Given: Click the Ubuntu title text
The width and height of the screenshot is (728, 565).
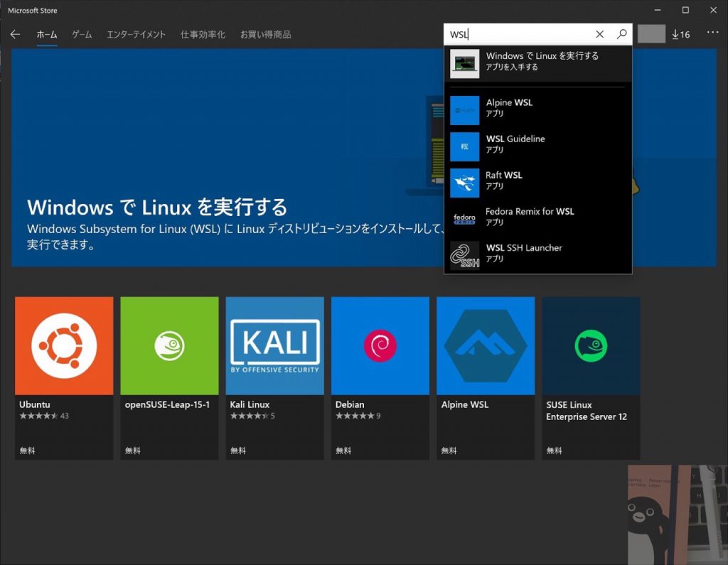Looking at the screenshot, I should (35, 404).
